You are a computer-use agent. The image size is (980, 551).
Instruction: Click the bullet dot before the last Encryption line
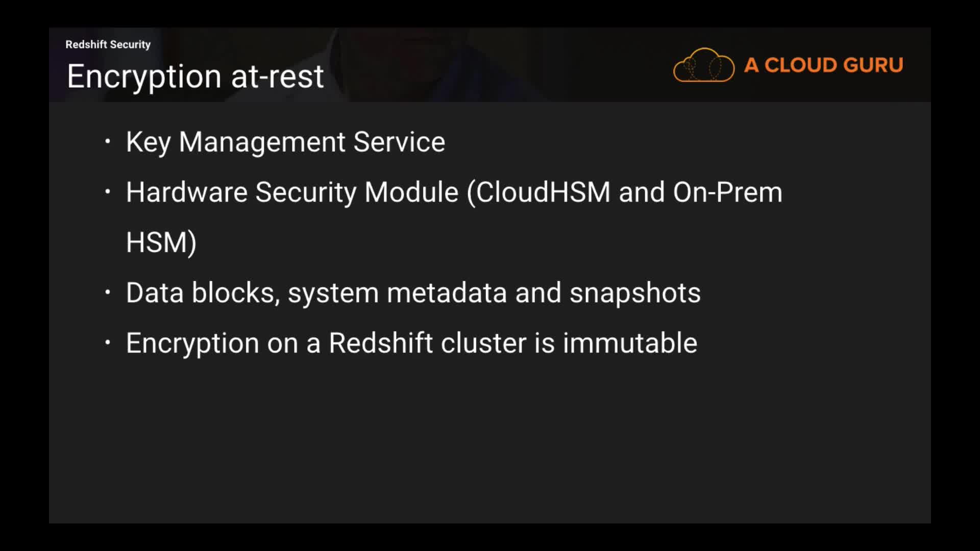(x=107, y=342)
